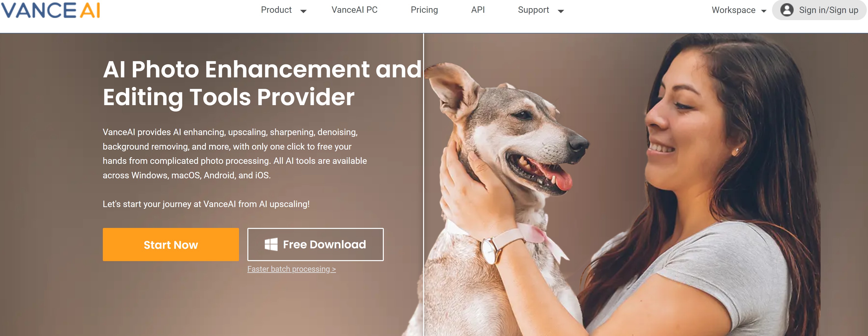Open the Pricing page

[424, 10]
